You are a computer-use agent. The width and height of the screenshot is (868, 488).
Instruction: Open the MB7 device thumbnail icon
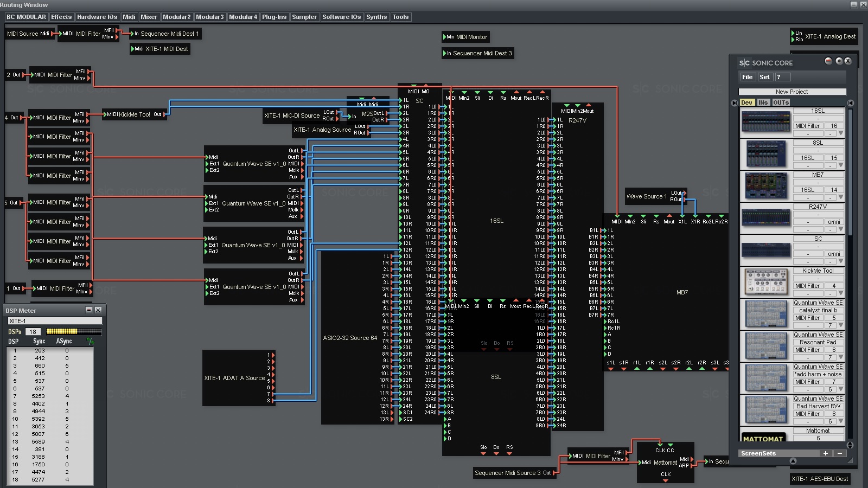point(766,186)
